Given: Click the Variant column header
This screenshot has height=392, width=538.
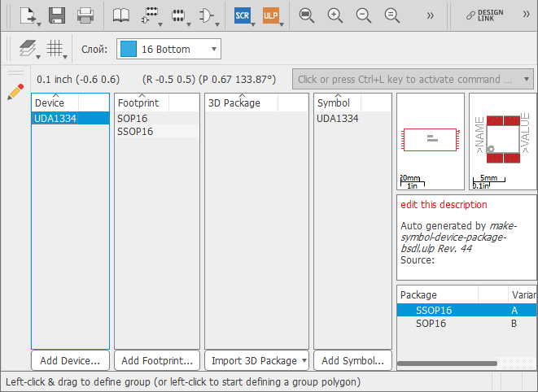Looking at the screenshot, I should pyautogui.click(x=523, y=294).
